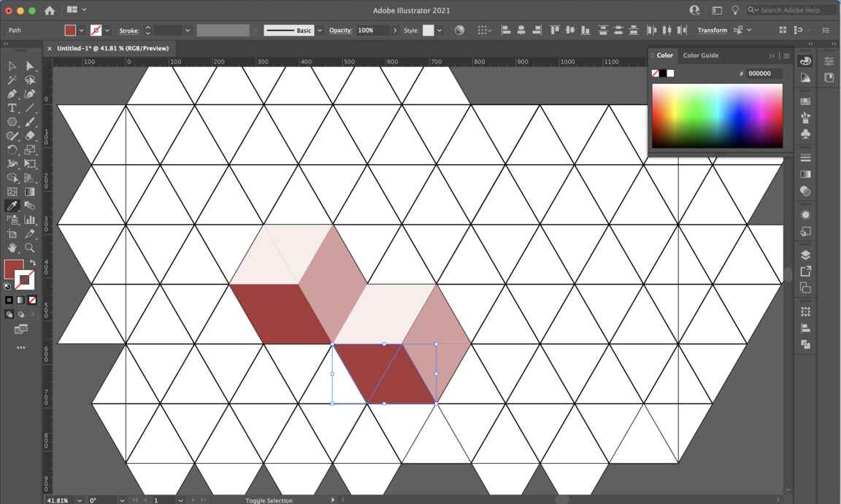The width and height of the screenshot is (841, 504).
Task: Open the control bar stroke color dropdown
Action: [107, 31]
